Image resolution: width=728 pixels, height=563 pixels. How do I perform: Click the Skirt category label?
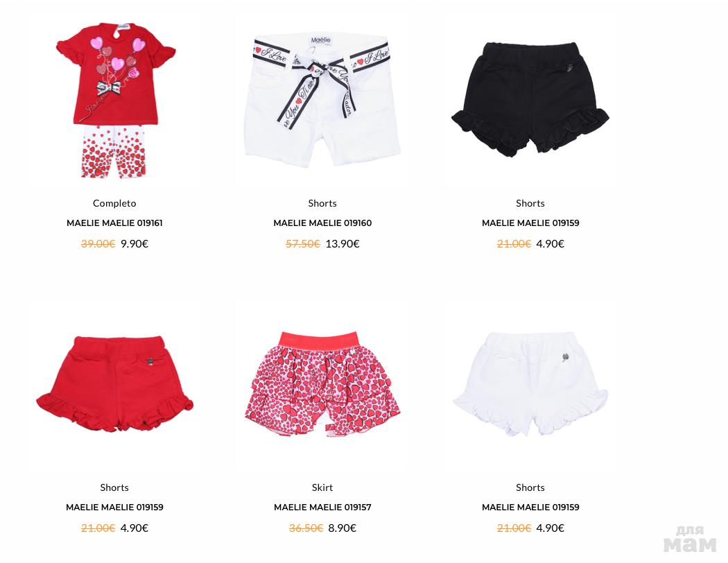tap(322, 487)
